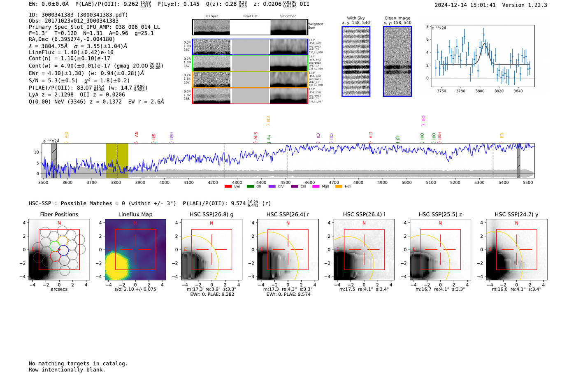Screen dimensions: 576x392
Task: Open the HSC SSP(26.8) g cutout
Action: 211,249
